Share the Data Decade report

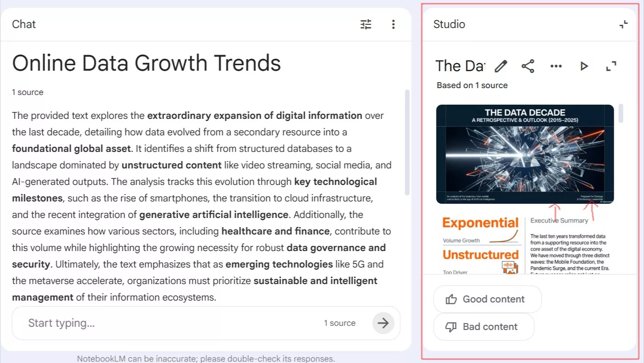[528, 66]
